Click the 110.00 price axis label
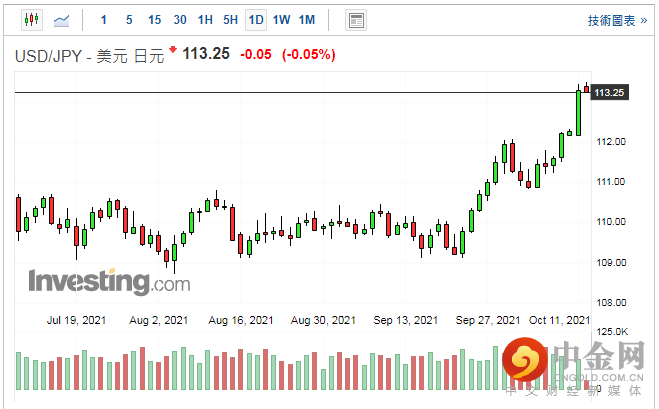The height and width of the screenshot is (409, 659). click(x=611, y=222)
